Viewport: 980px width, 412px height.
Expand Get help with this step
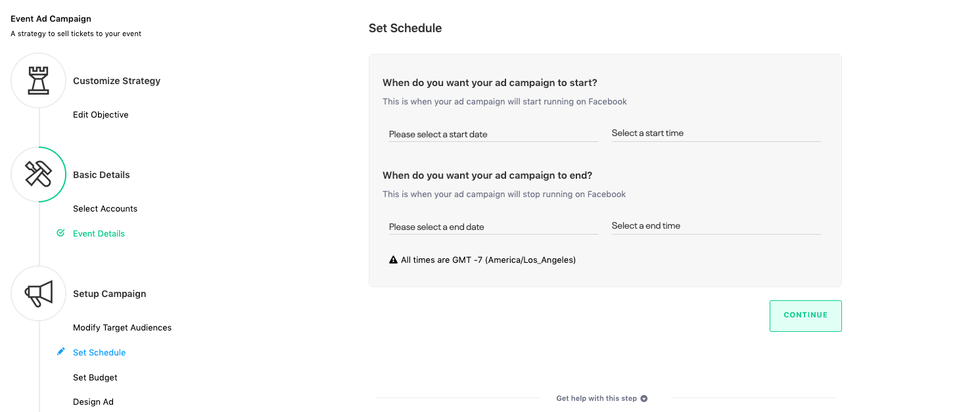596,398
